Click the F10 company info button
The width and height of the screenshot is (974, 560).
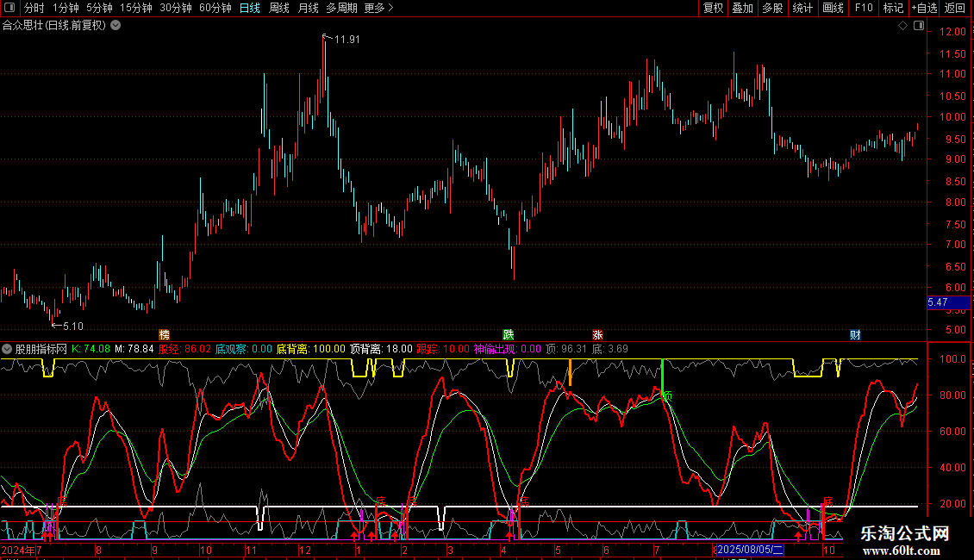(863, 8)
